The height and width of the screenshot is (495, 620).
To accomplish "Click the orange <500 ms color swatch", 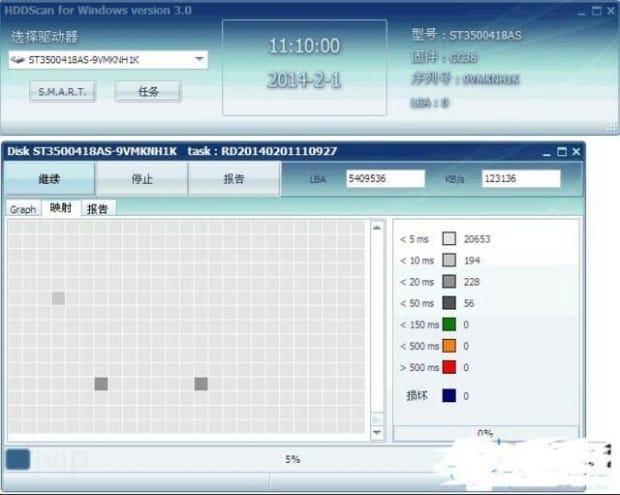I will 449,346.
